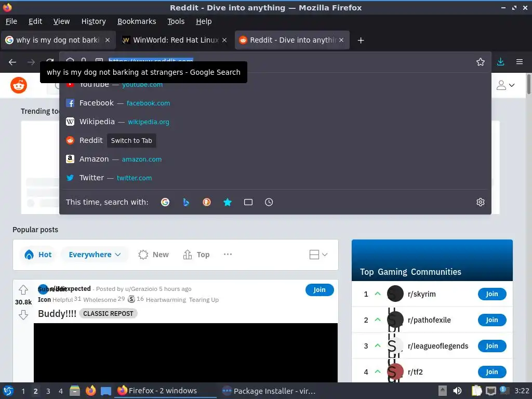
Task: Search in Bookmarks via star icon
Action: pos(228,202)
